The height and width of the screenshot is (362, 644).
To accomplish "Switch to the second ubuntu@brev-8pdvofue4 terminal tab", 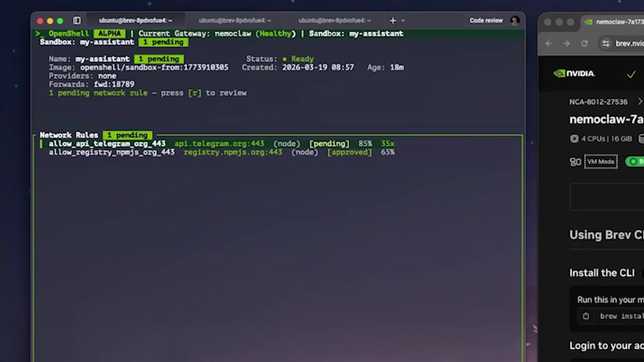I will pos(235,21).
